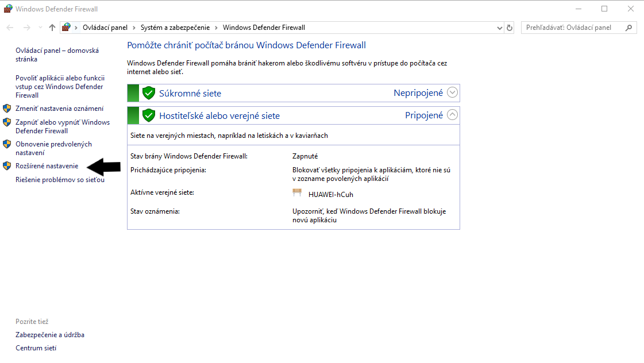Click Prichádzajúce pripojenia label
The height and width of the screenshot is (363, 644).
coord(168,170)
